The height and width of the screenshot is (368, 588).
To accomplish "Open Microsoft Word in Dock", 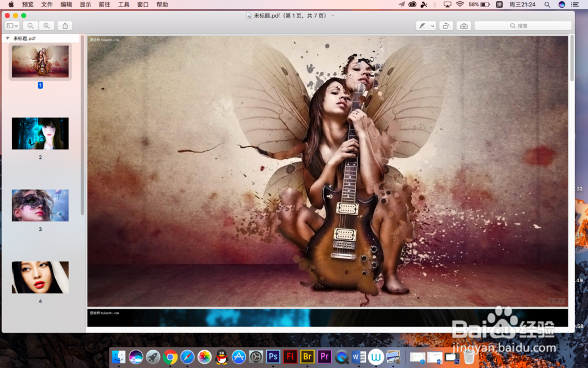I will (x=359, y=356).
